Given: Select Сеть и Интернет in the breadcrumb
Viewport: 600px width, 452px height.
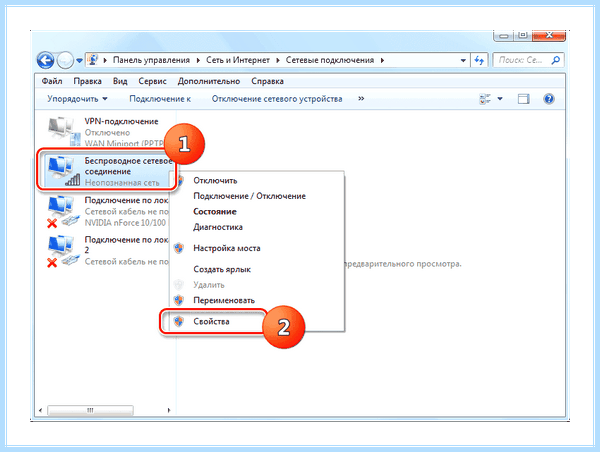Looking at the screenshot, I should point(238,60).
